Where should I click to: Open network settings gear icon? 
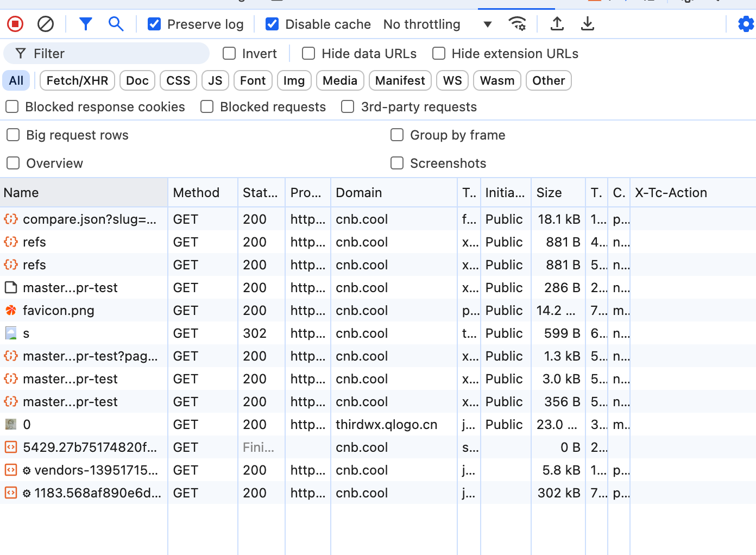pyautogui.click(x=745, y=24)
